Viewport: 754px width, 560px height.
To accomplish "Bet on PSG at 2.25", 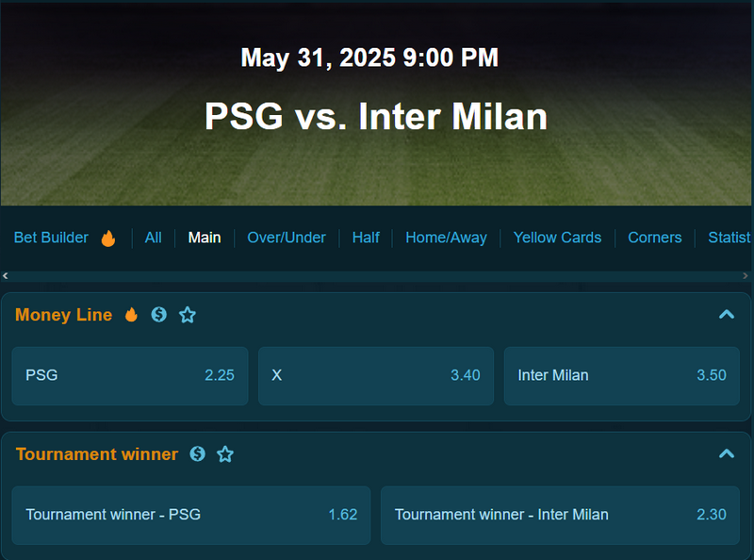I will (130, 376).
